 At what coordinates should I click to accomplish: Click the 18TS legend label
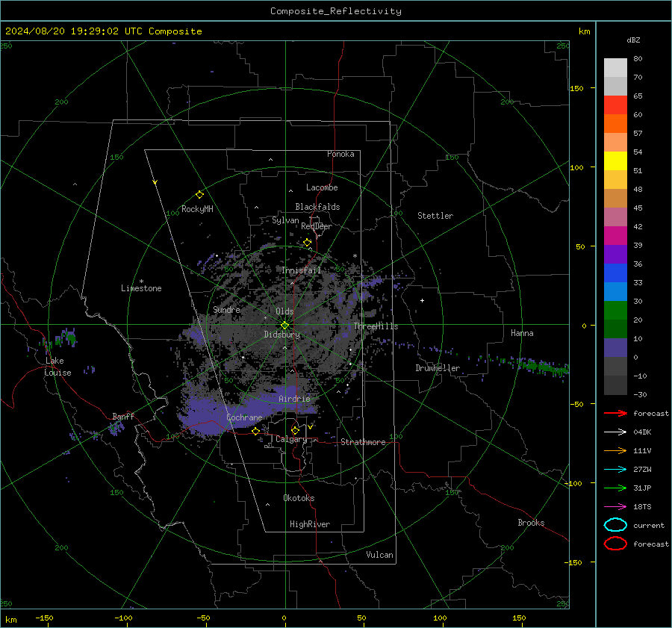[642, 507]
